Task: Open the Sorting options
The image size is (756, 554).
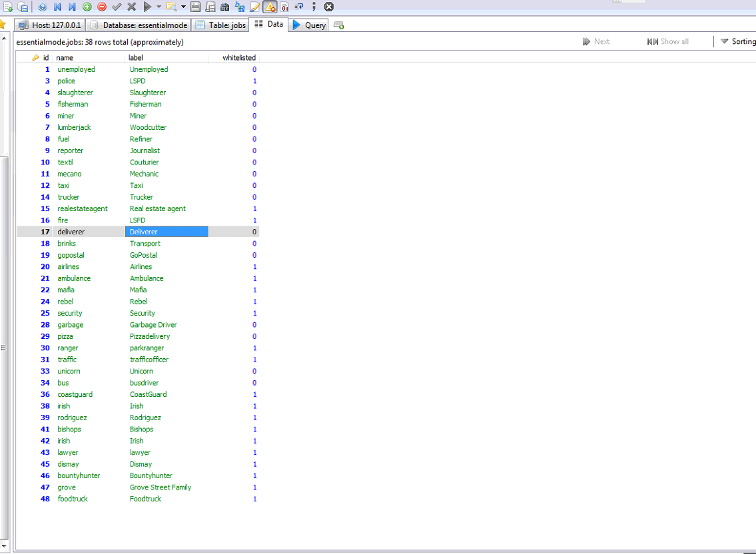Action: point(737,41)
